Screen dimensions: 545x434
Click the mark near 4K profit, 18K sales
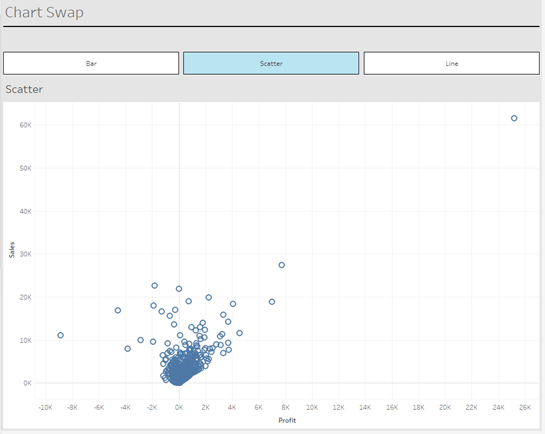pos(233,304)
